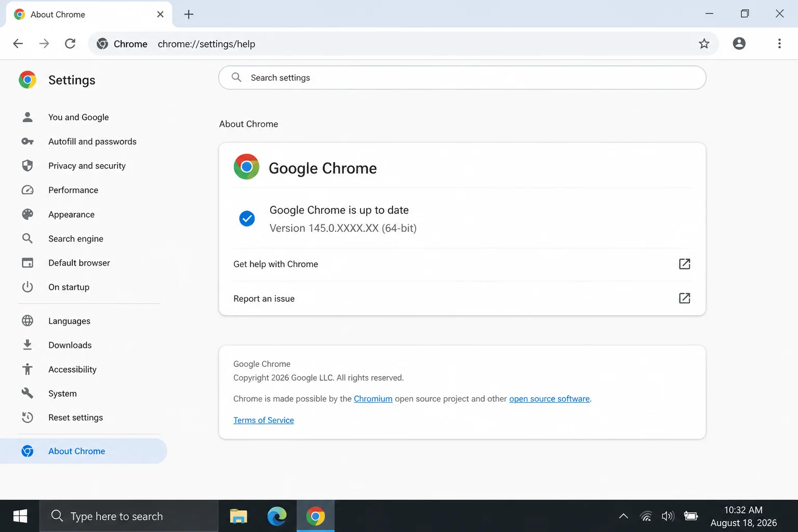Click the wrench icon for System
Viewport: 798px width, 532px height.
tap(28, 393)
